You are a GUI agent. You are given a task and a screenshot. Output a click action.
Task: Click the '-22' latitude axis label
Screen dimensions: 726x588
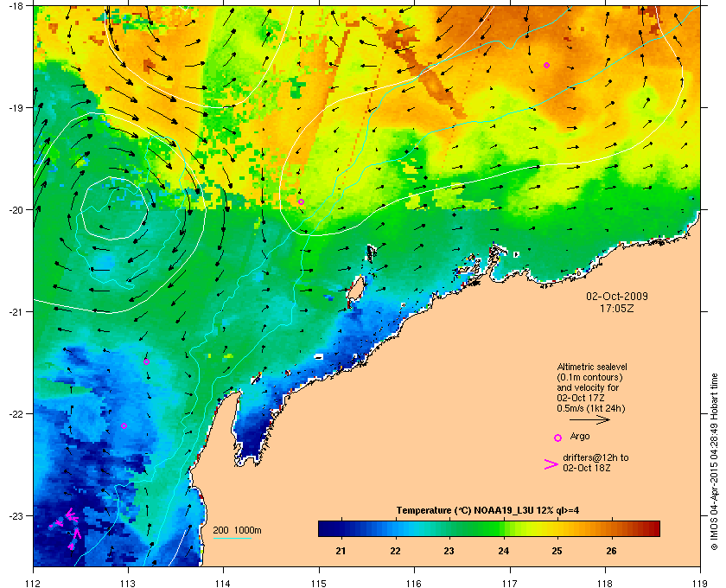pyautogui.click(x=16, y=414)
